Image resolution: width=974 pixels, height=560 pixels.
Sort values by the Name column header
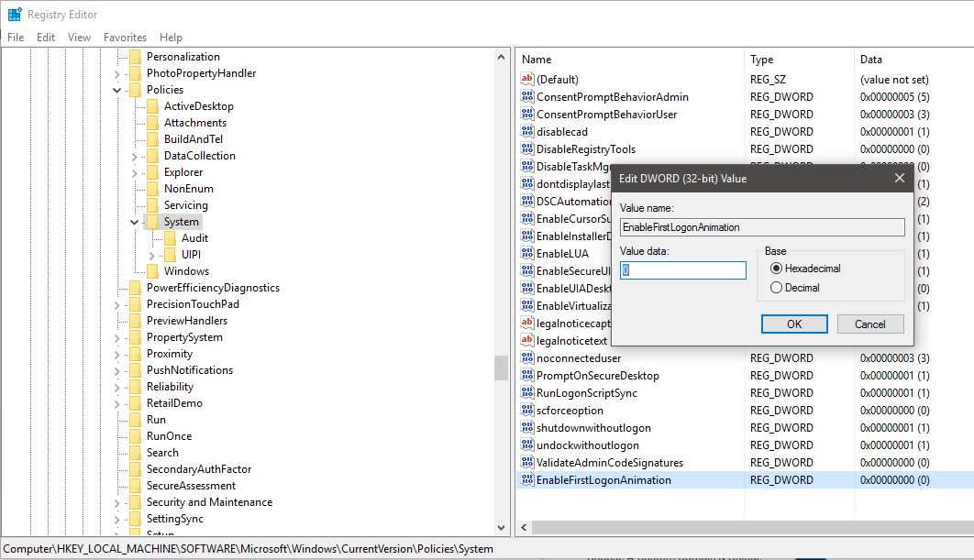click(x=629, y=59)
